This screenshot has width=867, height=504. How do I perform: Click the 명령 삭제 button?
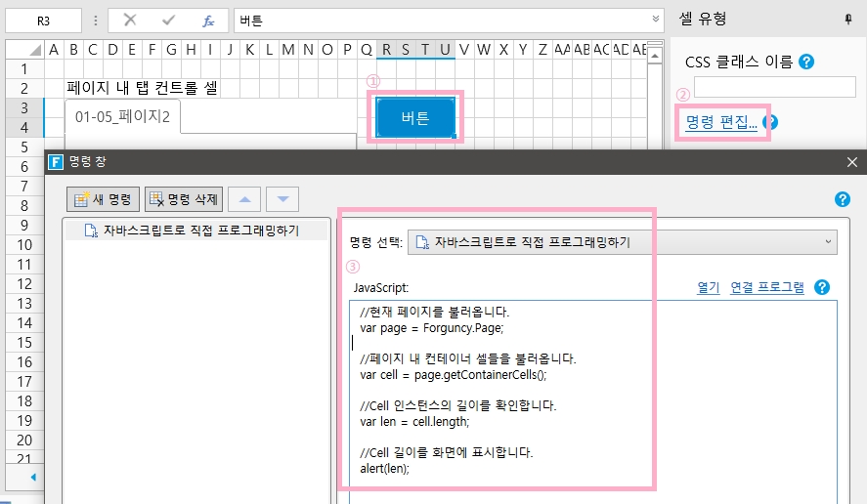(x=184, y=199)
